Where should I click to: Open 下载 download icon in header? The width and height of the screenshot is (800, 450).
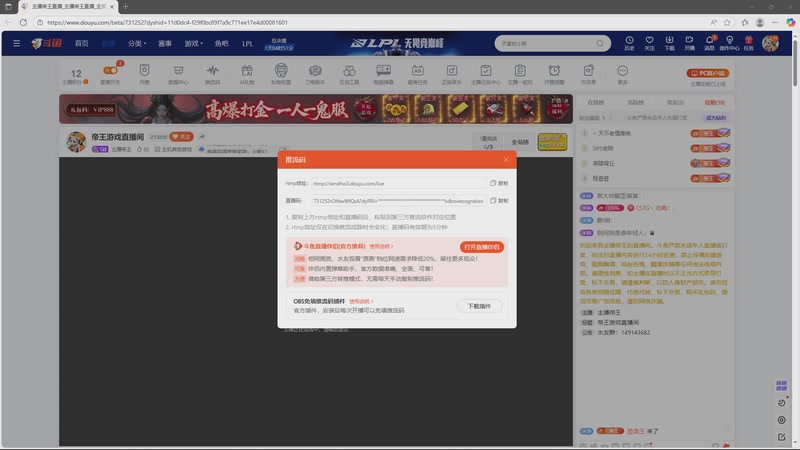(669, 43)
